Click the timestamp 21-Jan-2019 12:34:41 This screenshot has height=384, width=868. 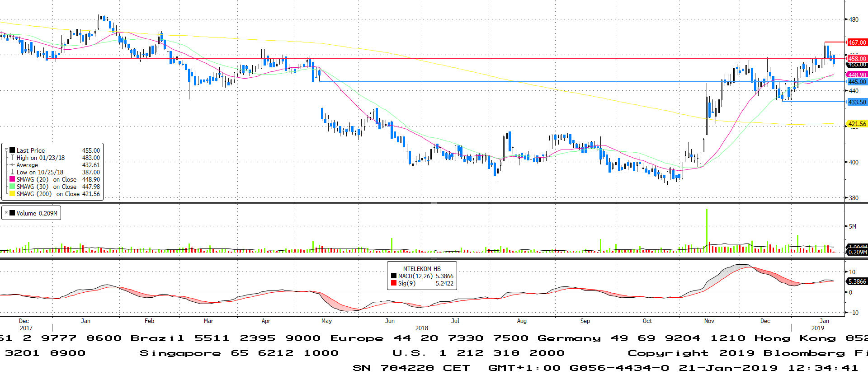pyautogui.click(x=768, y=368)
